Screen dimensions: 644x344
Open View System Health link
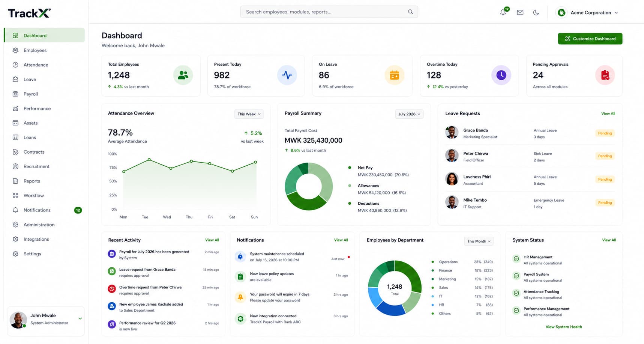point(564,327)
